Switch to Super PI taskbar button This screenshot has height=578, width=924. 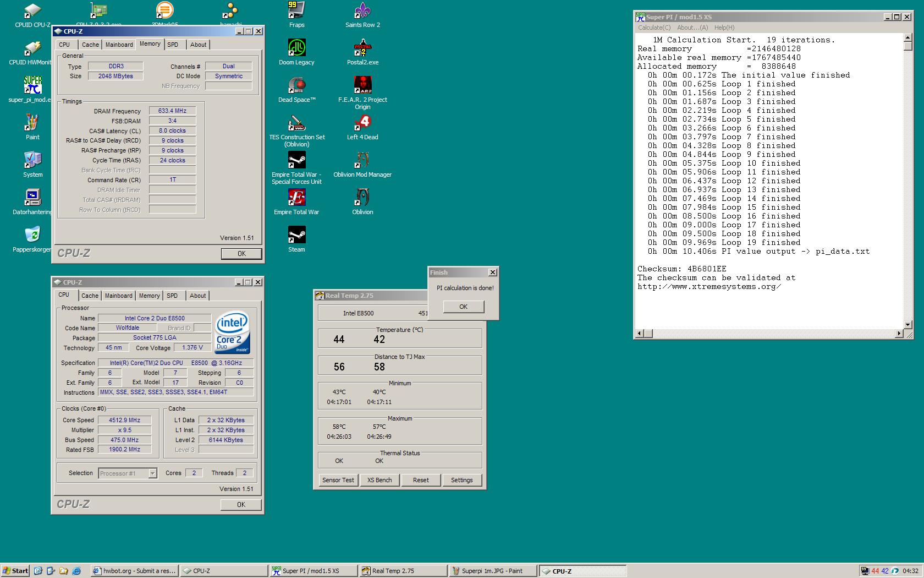click(x=313, y=571)
